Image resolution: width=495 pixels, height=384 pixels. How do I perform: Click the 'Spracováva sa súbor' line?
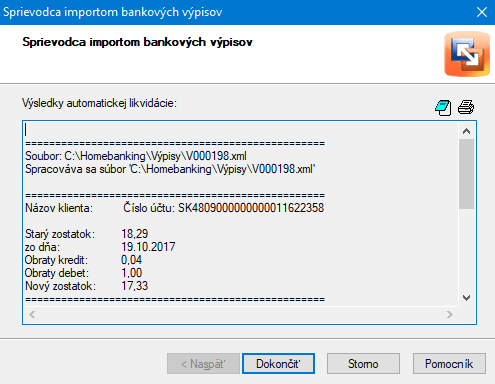point(170,169)
